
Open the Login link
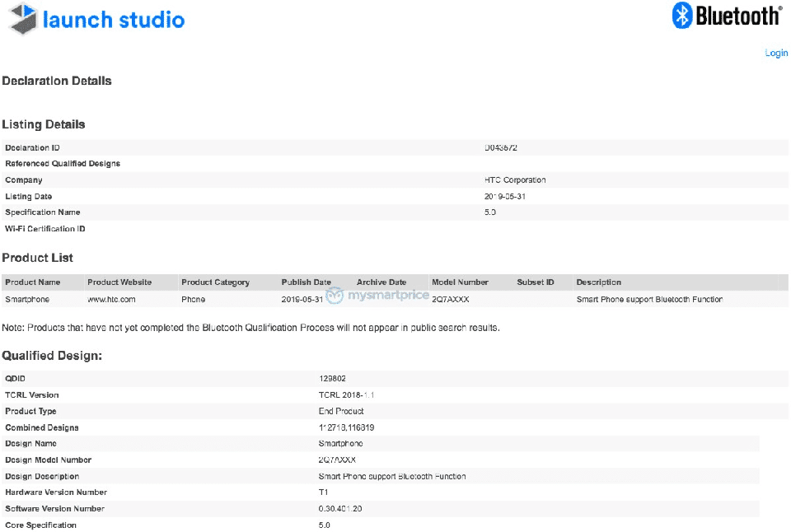tap(776, 53)
